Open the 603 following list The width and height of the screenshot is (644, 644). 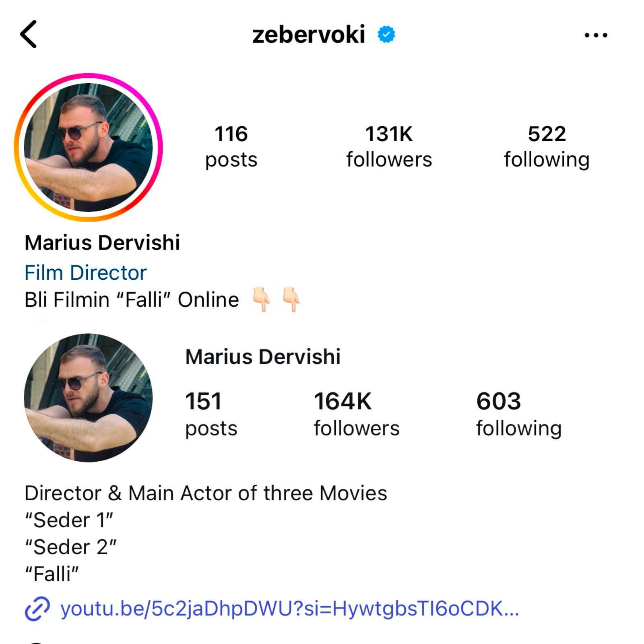519,414
